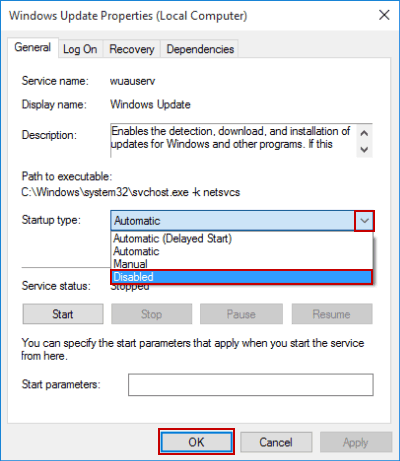Click the Stop service button
Viewport: 400px width, 461px height.
pyautogui.click(x=152, y=314)
